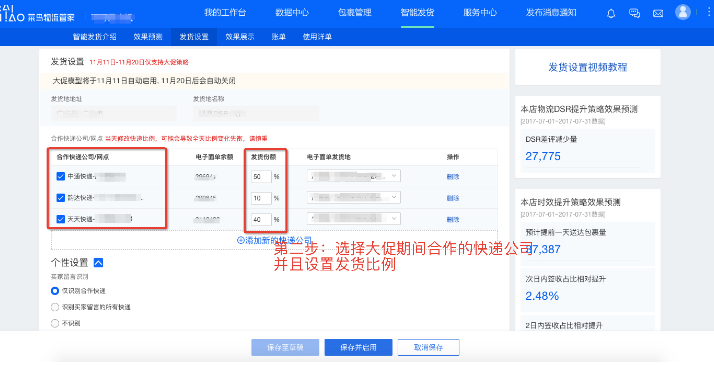714x365 pixels.
Task: Click the user avatar icon
Action: (x=683, y=12)
